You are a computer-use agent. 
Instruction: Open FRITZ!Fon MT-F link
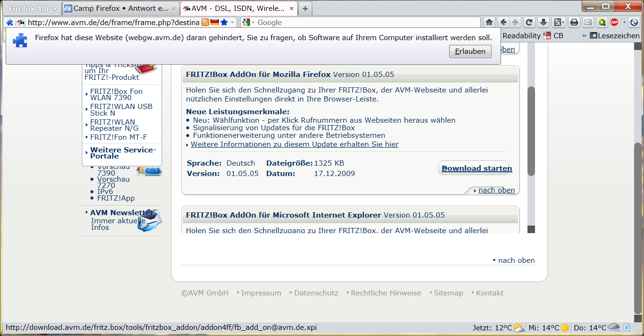point(118,137)
